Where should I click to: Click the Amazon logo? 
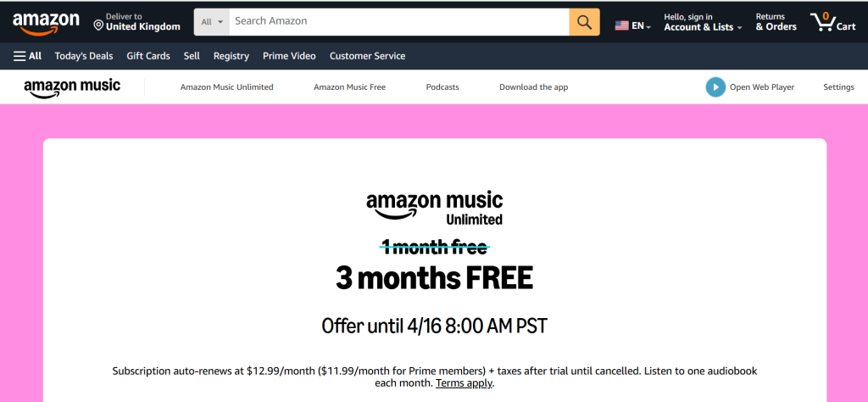(x=47, y=23)
